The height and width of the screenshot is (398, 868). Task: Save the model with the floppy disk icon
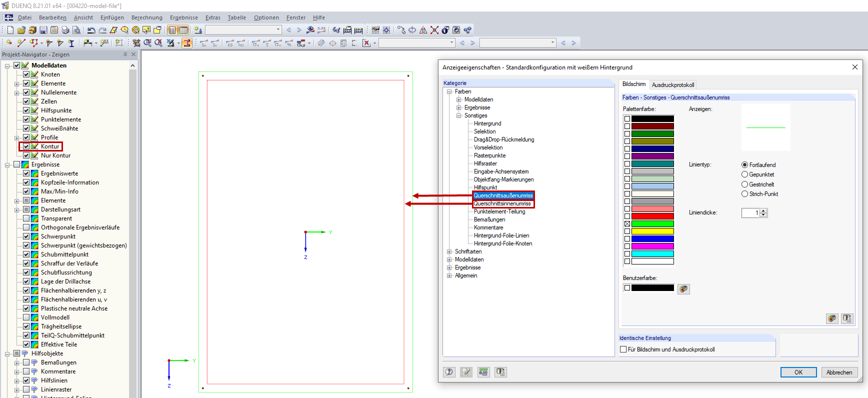[43, 30]
